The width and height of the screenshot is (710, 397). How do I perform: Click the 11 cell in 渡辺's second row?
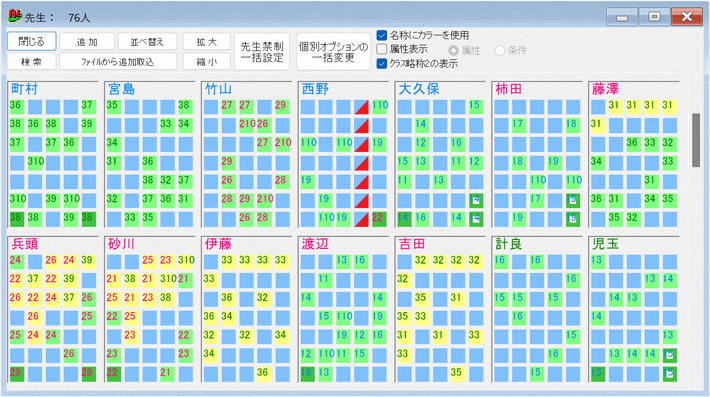(325, 280)
